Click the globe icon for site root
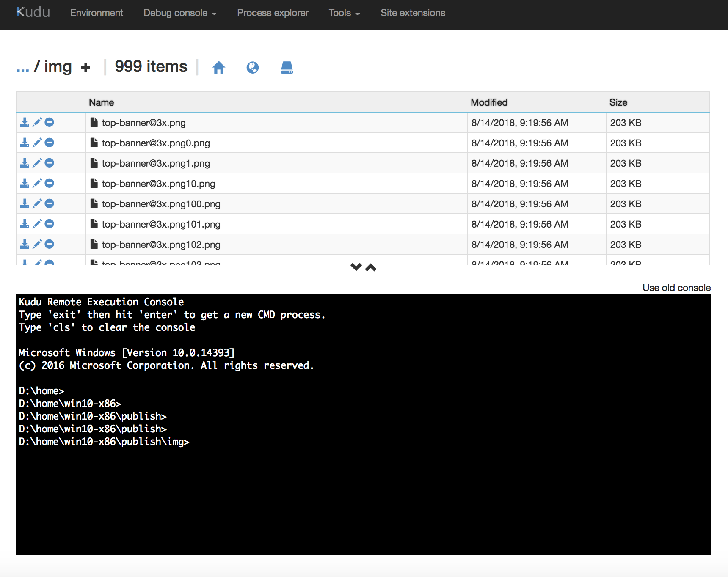 (253, 67)
